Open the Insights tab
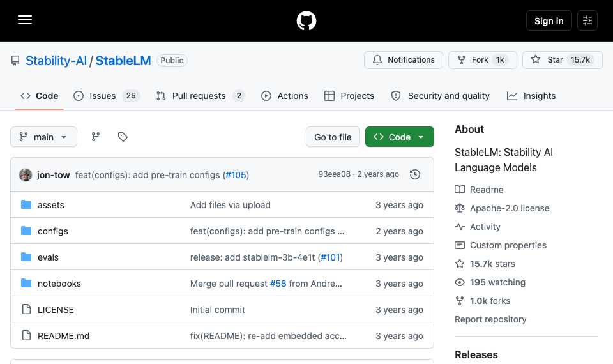 (531, 96)
